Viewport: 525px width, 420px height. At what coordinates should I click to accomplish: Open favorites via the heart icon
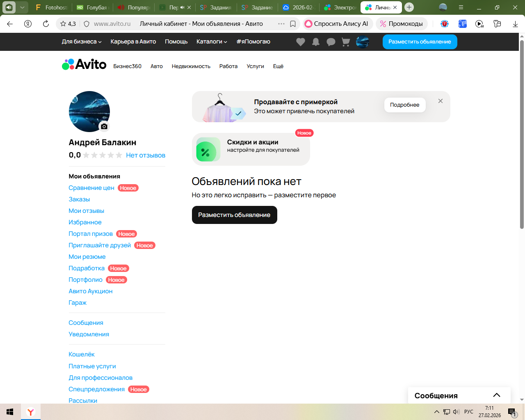click(301, 42)
